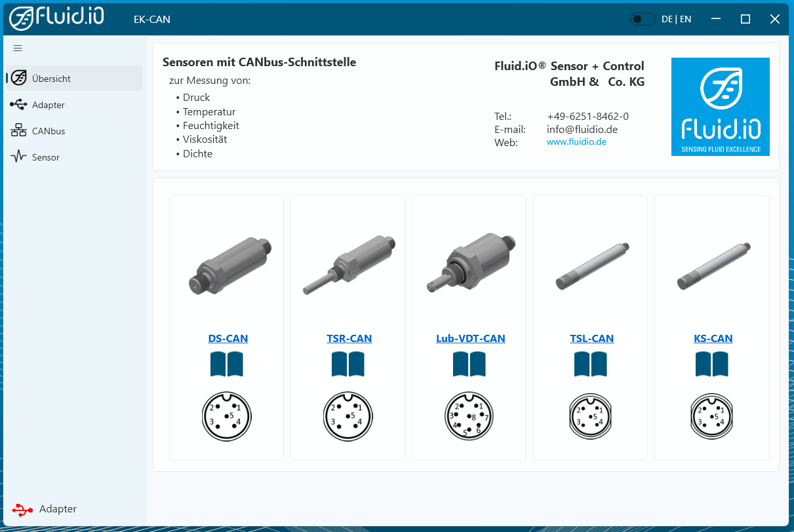Image resolution: width=794 pixels, height=532 pixels.
Task: Click the DS-CAN connector pinout diagram
Action: (x=227, y=416)
